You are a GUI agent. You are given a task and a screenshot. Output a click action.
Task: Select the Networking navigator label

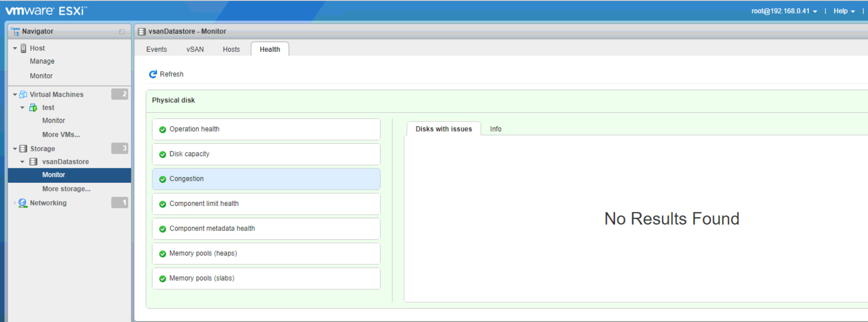click(48, 203)
